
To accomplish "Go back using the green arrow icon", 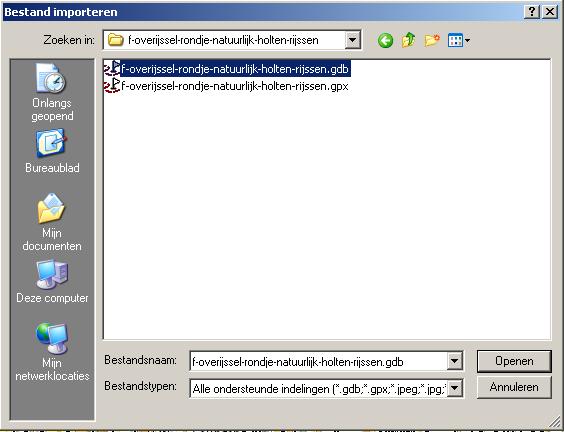I will 385,40.
